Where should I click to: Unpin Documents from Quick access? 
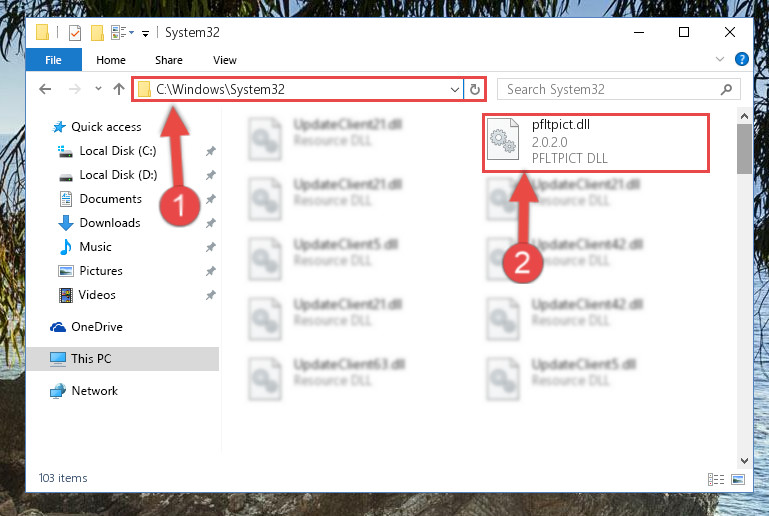point(210,199)
